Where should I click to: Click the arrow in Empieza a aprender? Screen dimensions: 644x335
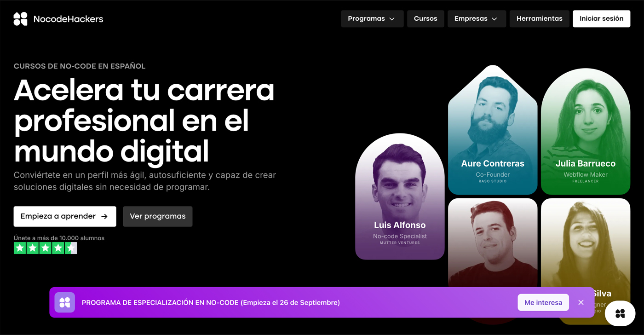[x=104, y=216]
